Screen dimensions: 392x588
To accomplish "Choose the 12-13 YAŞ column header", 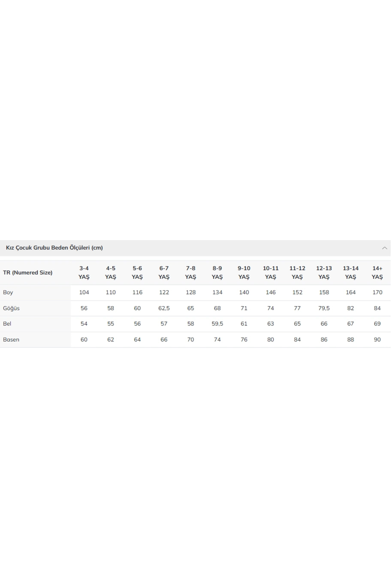I will click(x=324, y=272).
